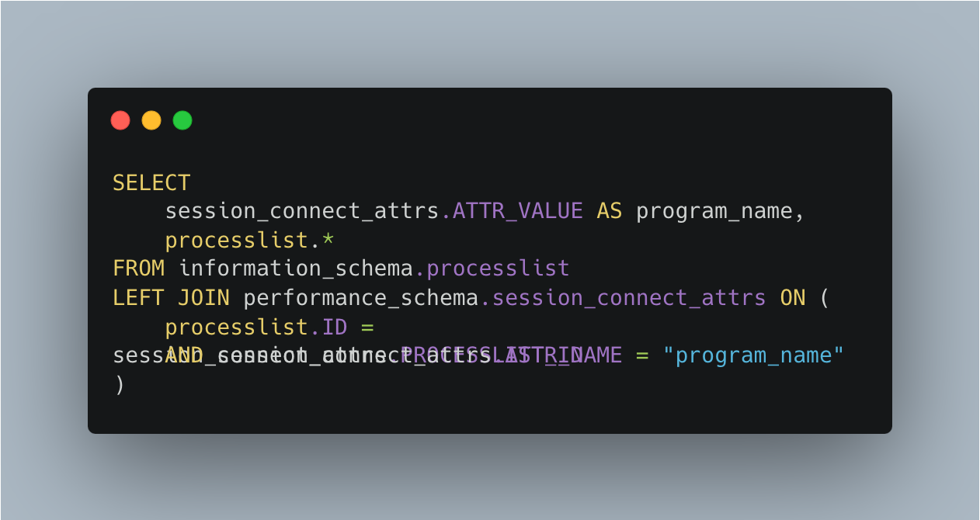Click the FROM keyword
The height and width of the screenshot is (520, 980).
138,269
